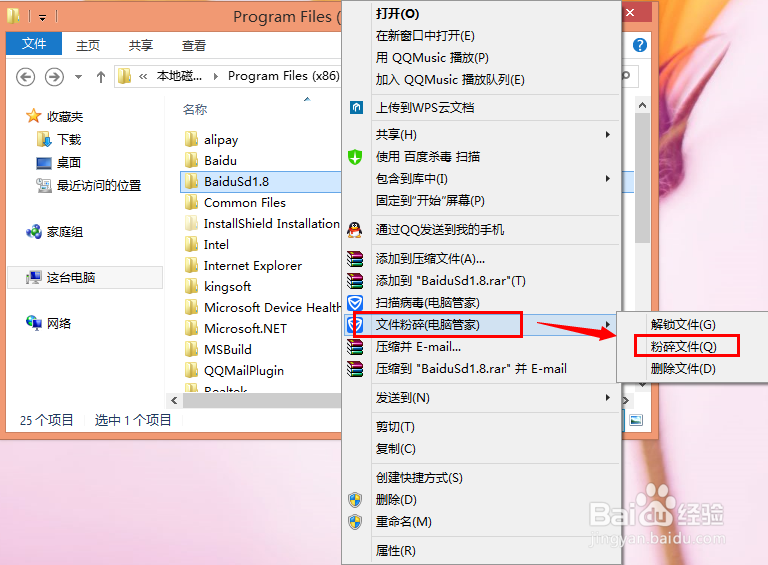This screenshot has height=565, width=768.
Task: Click the alipay folder icon
Action: pyautogui.click(x=192, y=139)
